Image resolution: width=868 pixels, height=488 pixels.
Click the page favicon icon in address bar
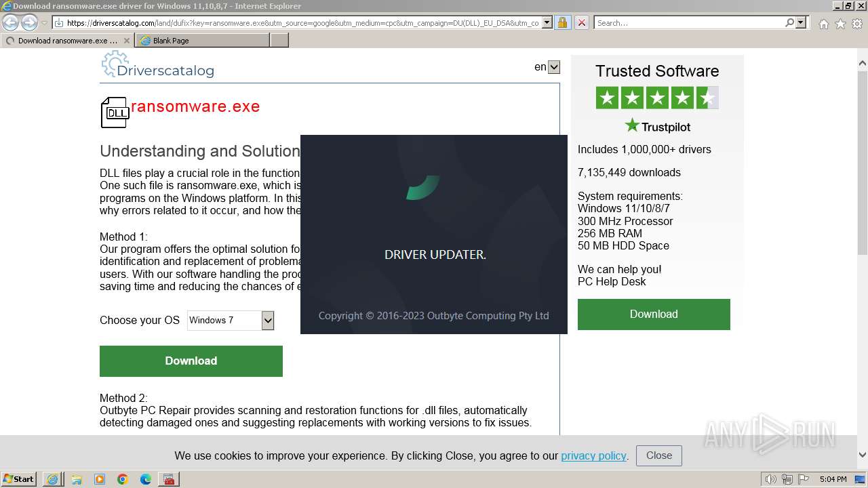pos(58,22)
